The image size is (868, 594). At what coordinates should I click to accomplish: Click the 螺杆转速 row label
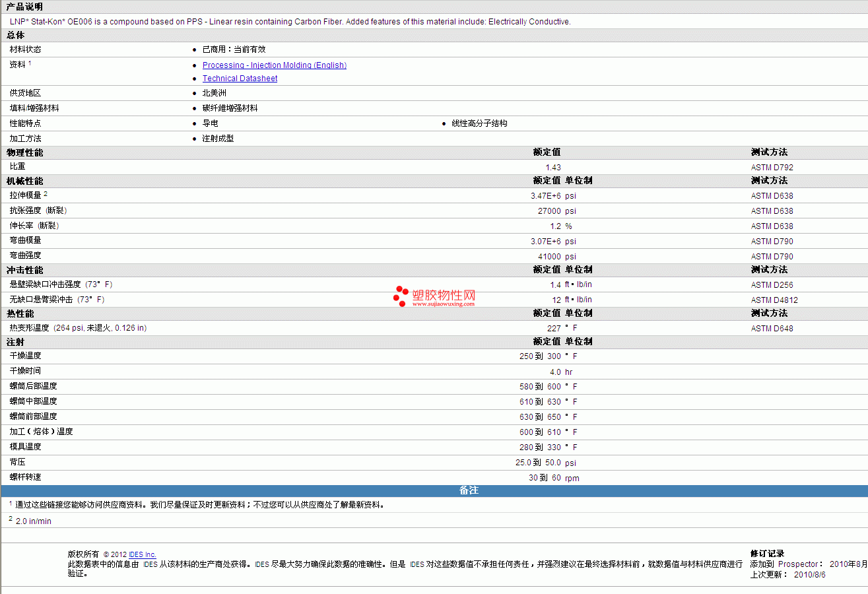pos(25,477)
